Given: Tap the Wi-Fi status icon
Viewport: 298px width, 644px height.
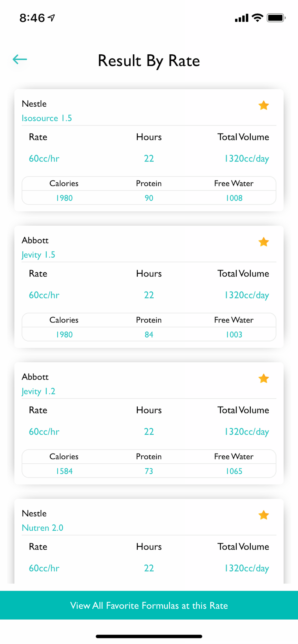Looking at the screenshot, I should (x=257, y=18).
